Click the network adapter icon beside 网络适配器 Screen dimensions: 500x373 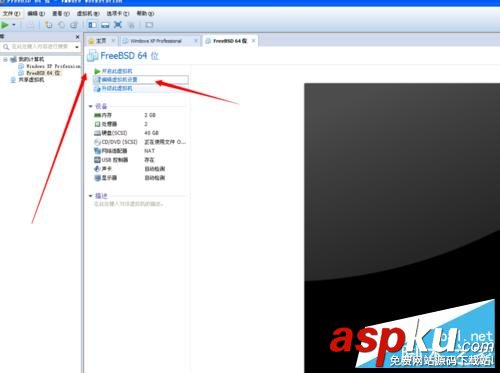tap(97, 151)
